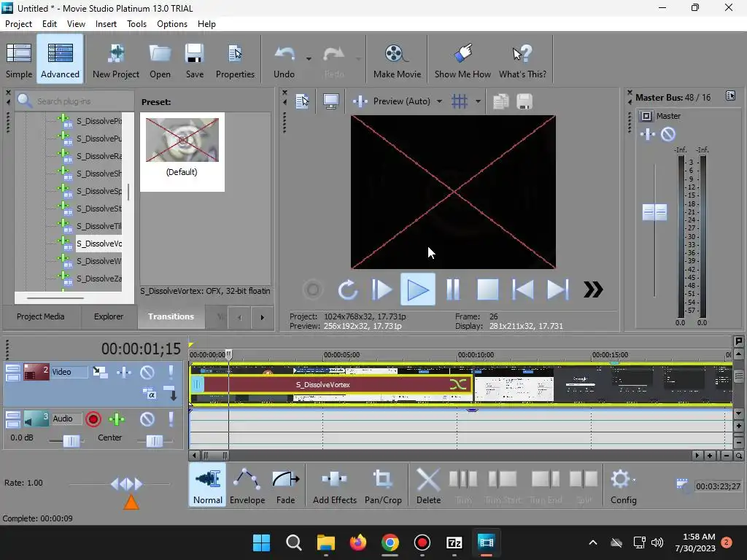The height and width of the screenshot is (560, 747).
Task: Open Video track motion
Action: pos(100,372)
